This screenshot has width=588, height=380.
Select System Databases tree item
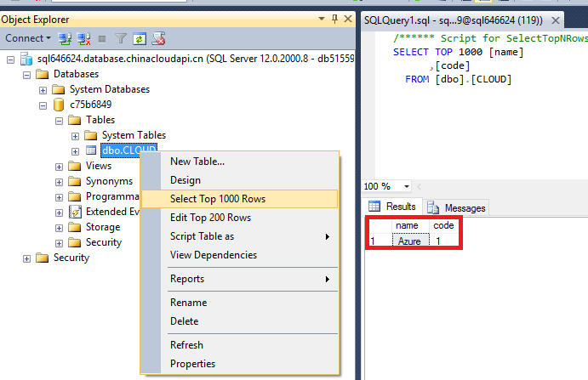[110, 89]
